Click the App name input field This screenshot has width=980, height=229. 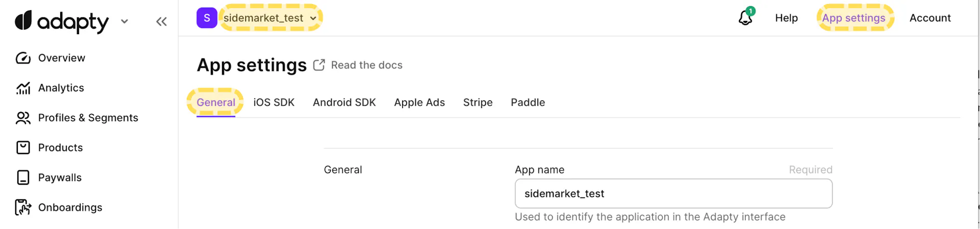[x=673, y=194]
